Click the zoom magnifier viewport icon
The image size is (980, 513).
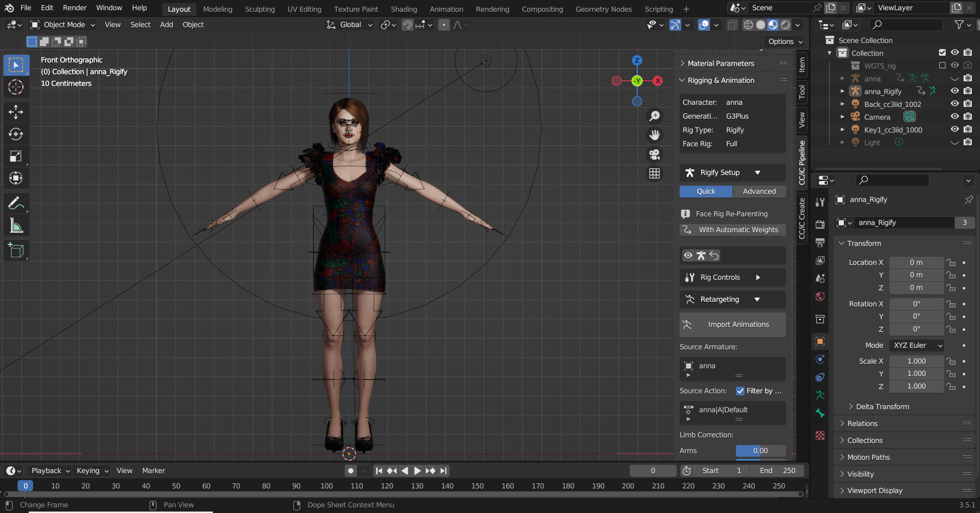(x=655, y=116)
